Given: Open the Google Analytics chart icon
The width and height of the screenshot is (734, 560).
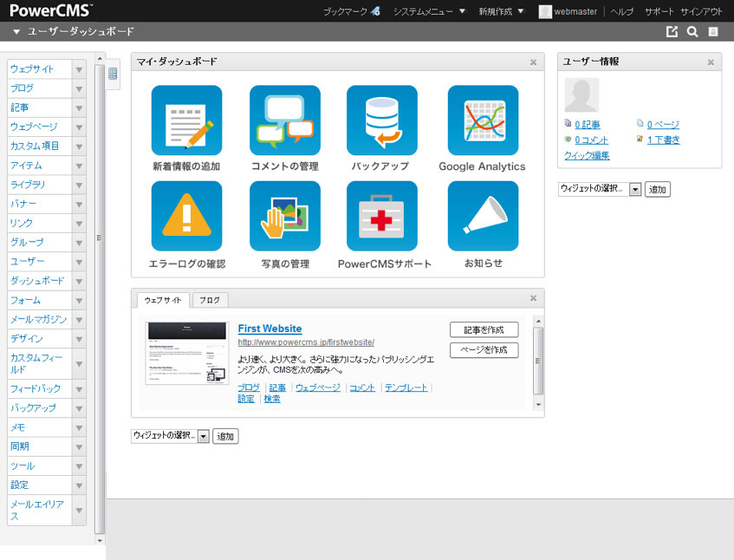Looking at the screenshot, I should (x=483, y=120).
